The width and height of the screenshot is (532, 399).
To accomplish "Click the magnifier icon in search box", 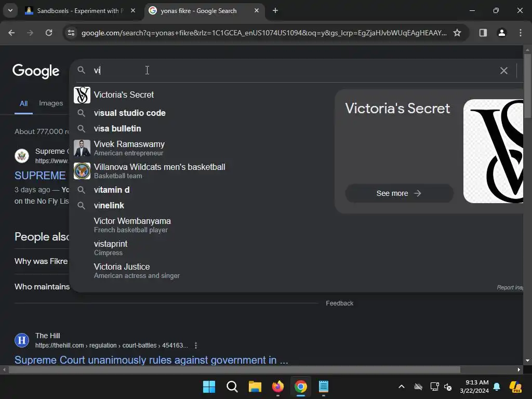I will (81, 70).
